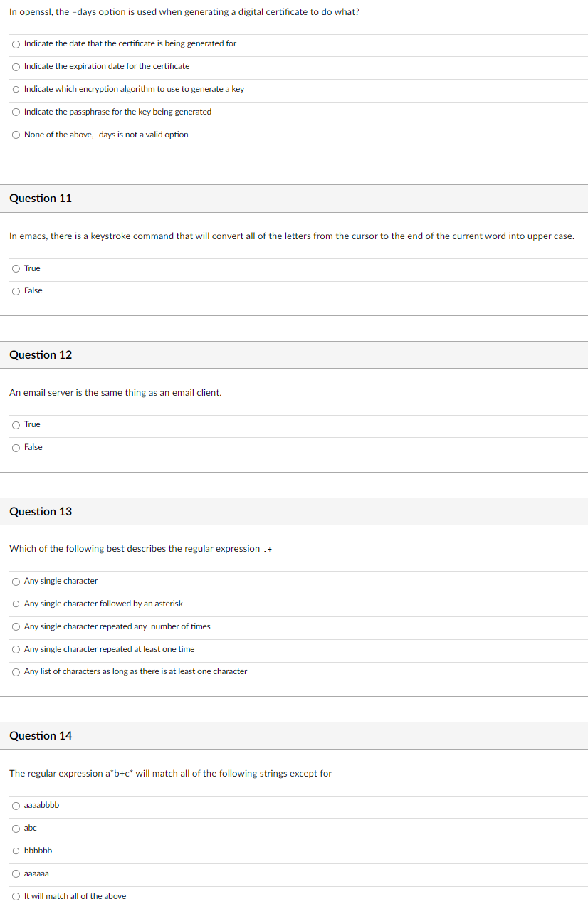Select 'Any list of characters' answer option
The image size is (588, 904).
(16, 671)
